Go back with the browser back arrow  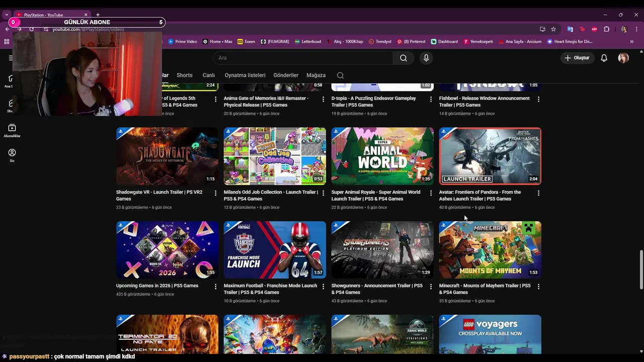point(7,29)
